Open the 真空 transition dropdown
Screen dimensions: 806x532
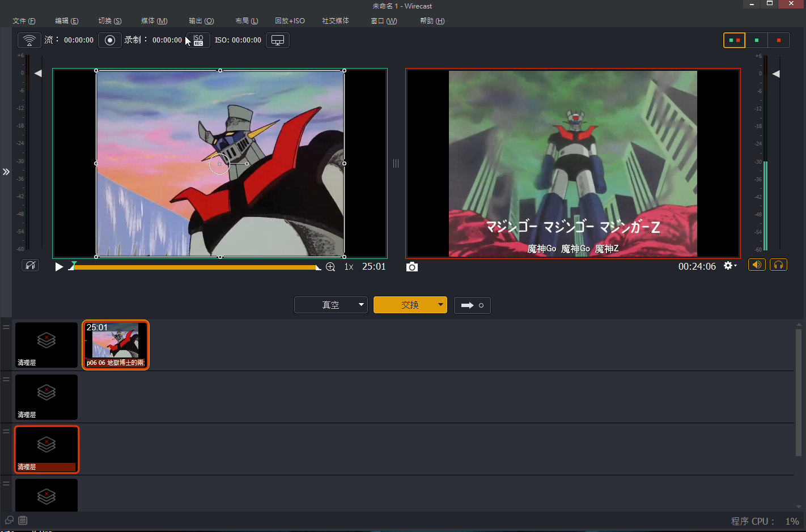click(331, 305)
